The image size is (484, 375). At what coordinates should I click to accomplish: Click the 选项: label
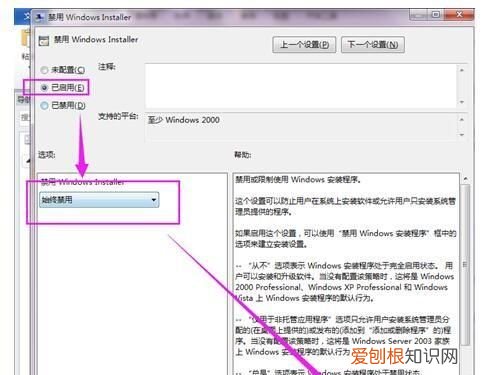click(x=47, y=155)
